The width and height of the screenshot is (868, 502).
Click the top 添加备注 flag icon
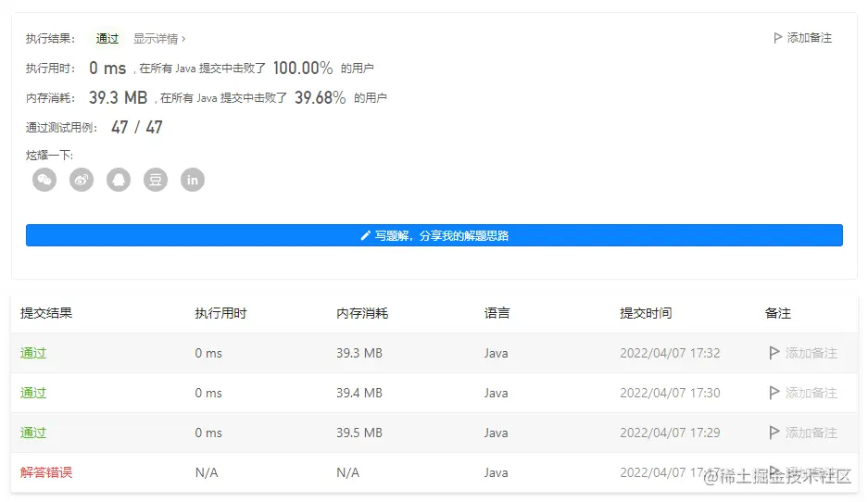(x=778, y=38)
